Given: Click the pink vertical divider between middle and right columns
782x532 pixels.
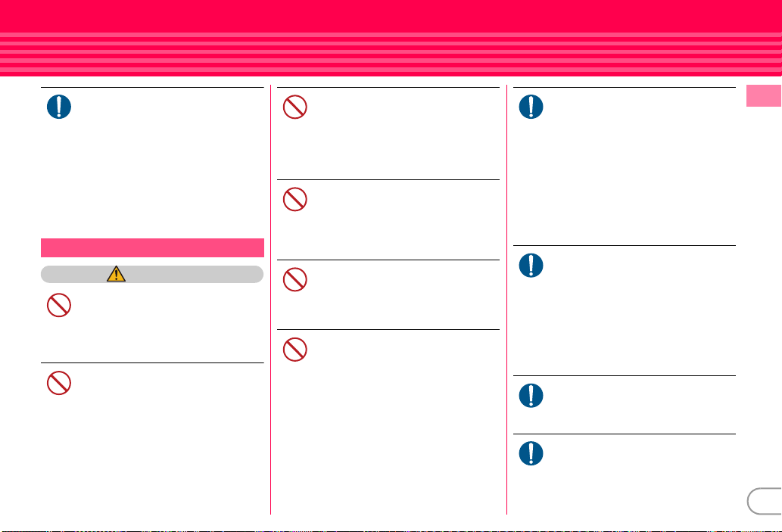Looking at the screenshot, I should click(x=506, y=299).
